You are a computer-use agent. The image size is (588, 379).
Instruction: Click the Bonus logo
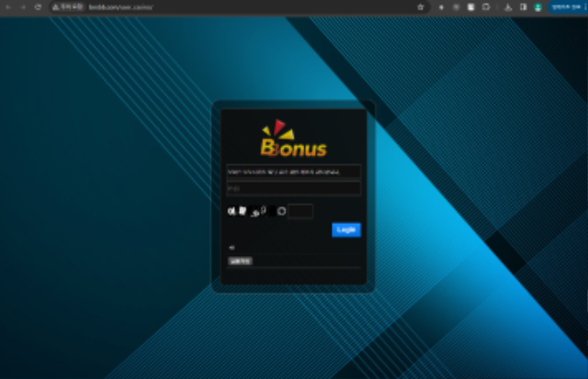tap(293, 140)
